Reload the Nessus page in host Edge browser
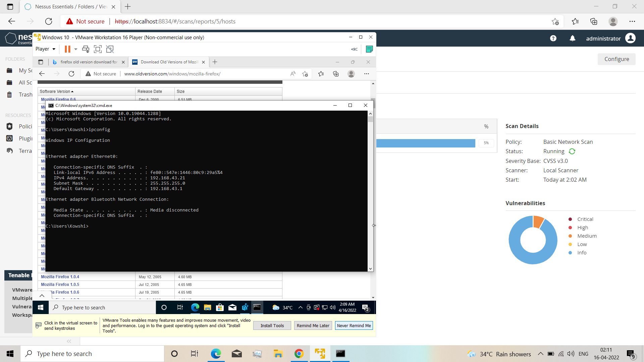Screen dimensions: 644x362 click(x=49, y=21)
